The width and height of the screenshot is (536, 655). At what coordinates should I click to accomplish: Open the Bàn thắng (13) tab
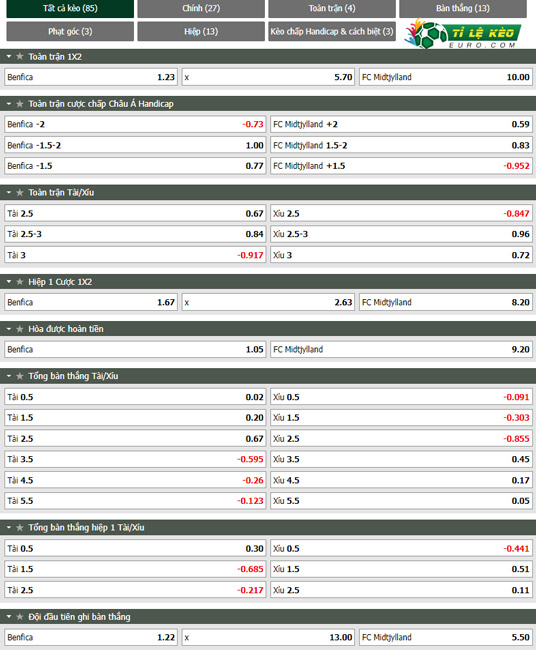click(462, 8)
